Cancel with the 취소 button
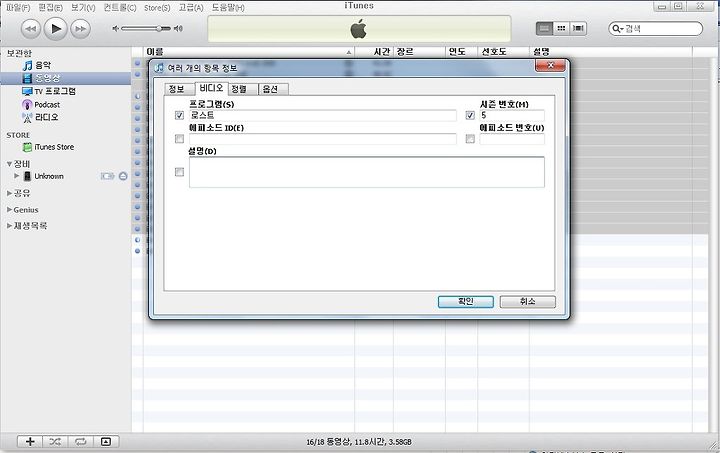This screenshot has width=720, height=453. tap(528, 302)
